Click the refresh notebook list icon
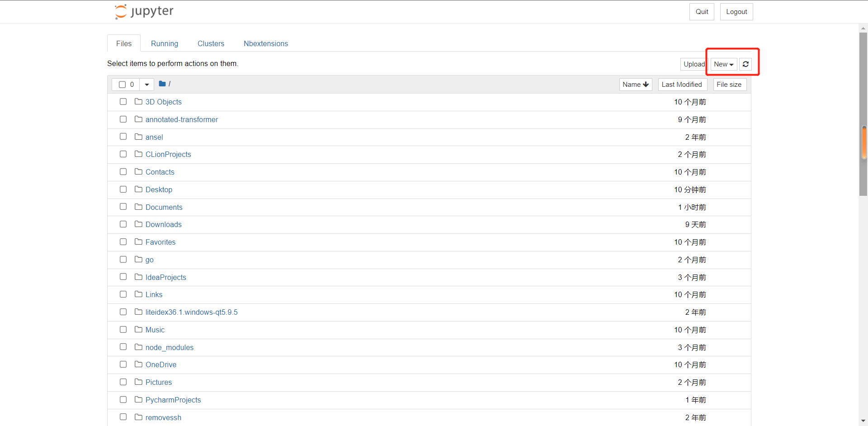 745,64
